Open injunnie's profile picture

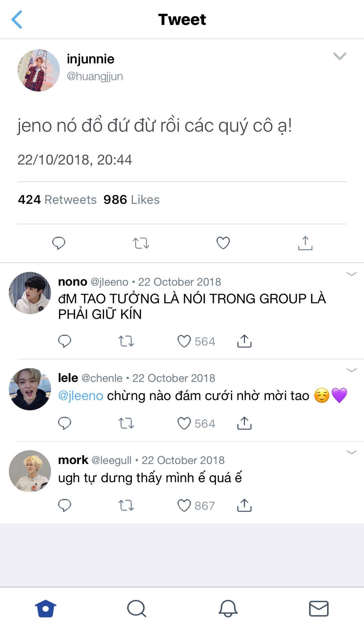coord(39,70)
